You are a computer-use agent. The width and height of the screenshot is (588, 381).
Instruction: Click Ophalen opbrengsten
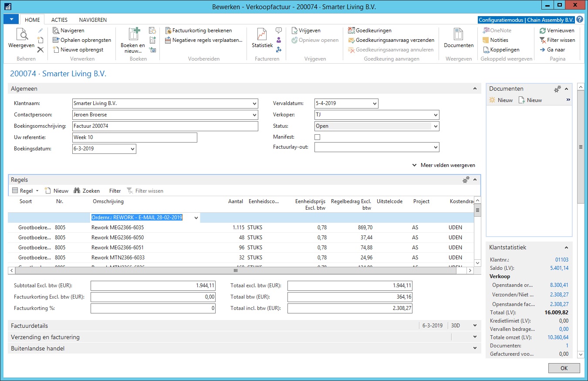click(x=81, y=40)
